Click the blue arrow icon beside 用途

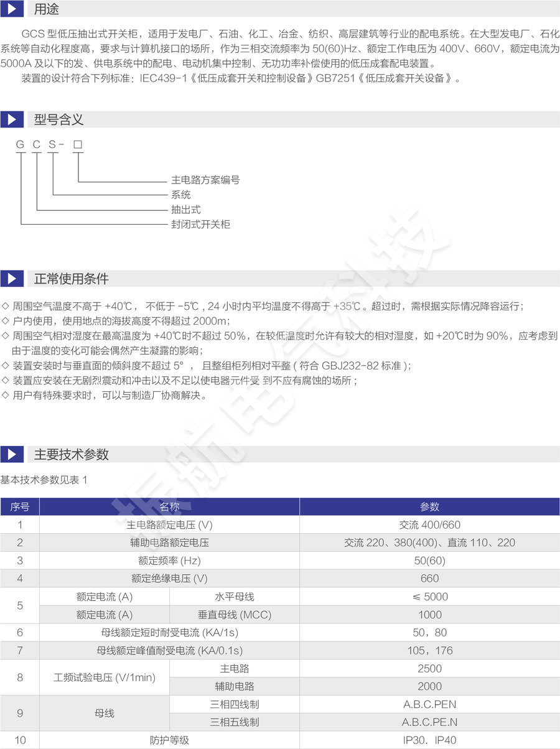(12, 9)
